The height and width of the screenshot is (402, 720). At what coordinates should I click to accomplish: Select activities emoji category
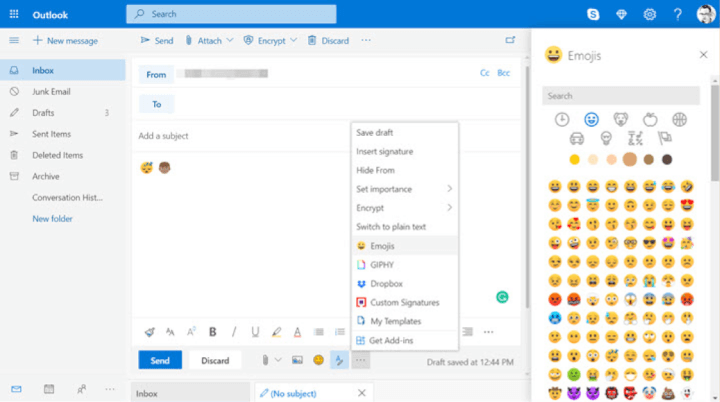pyautogui.click(x=679, y=119)
